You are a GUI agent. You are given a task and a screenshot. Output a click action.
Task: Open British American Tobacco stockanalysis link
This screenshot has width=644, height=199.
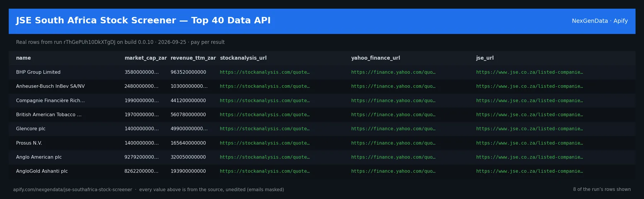click(265, 115)
